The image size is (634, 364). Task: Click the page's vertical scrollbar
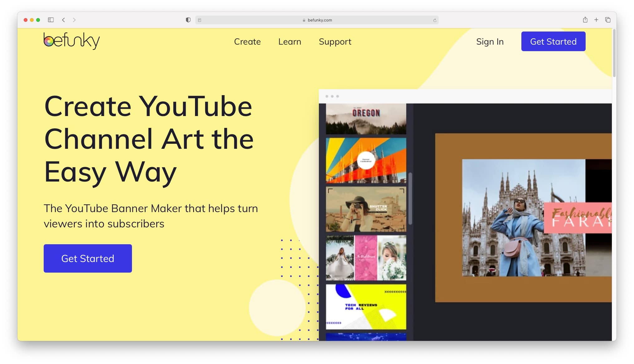(614, 53)
